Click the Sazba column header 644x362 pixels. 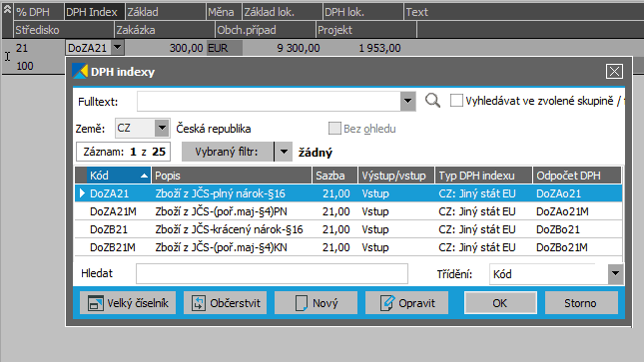334,176
